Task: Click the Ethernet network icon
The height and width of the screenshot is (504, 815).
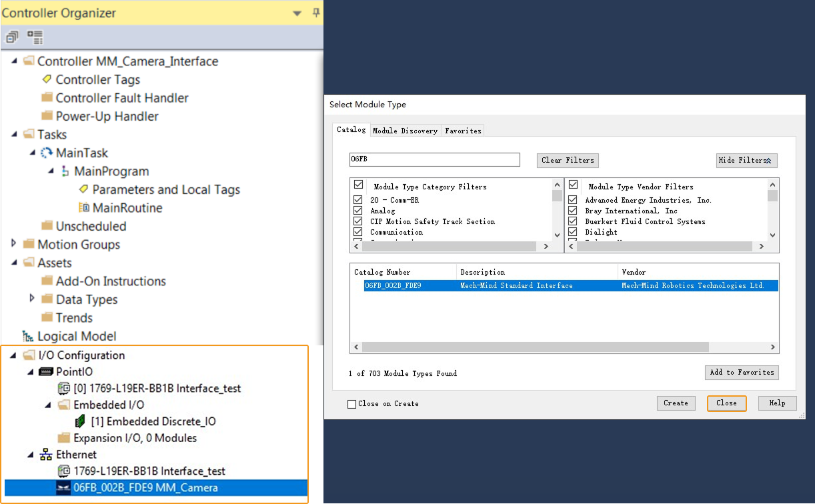Action: point(46,455)
